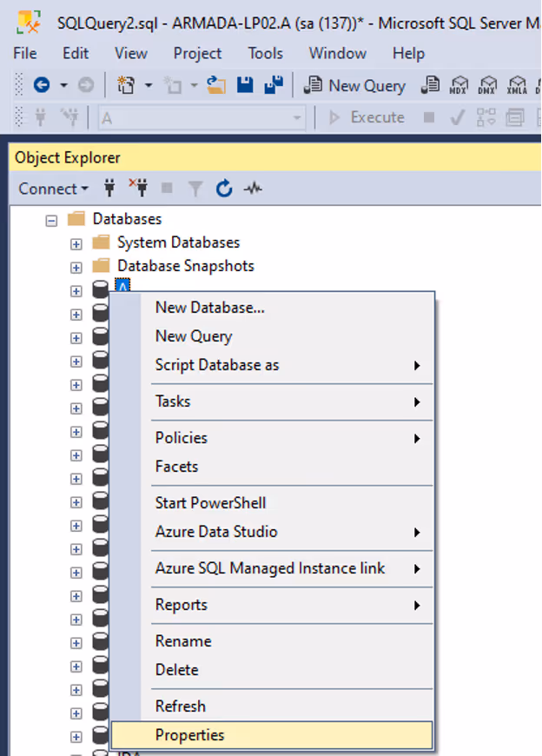Image resolution: width=542 pixels, height=756 pixels.
Task: Open the Help menu
Action: pos(408,53)
